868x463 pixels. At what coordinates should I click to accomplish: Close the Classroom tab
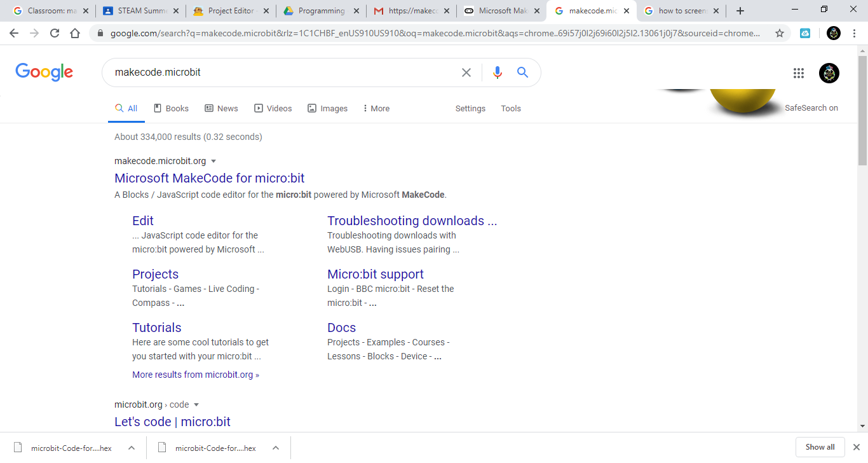[x=86, y=11]
